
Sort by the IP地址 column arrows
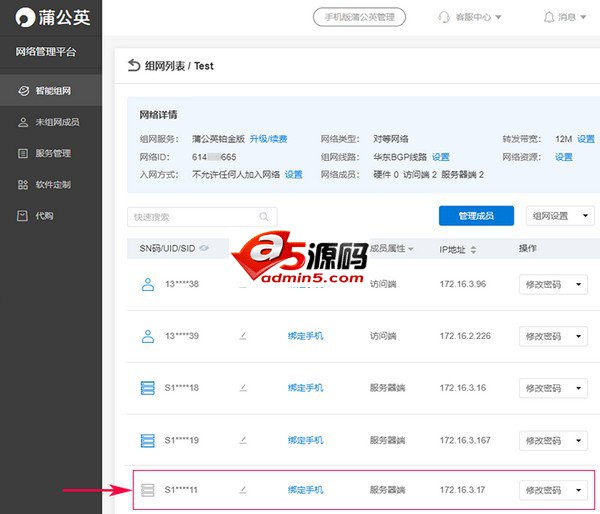(x=473, y=250)
